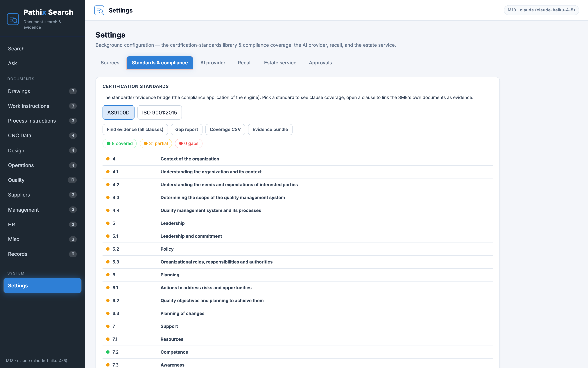Viewport: 588px width, 368px height.
Task: Go to the Management documents category
Action: tap(42, 210)
